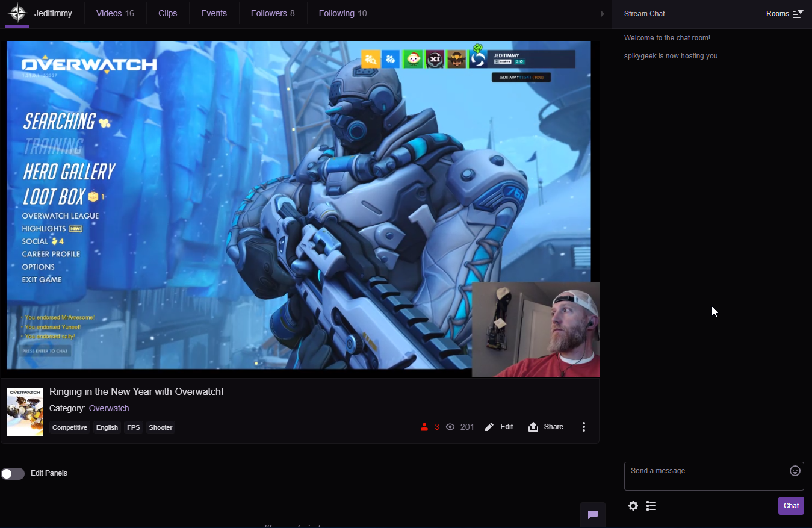View the Following 10 tab

point(342,13)
